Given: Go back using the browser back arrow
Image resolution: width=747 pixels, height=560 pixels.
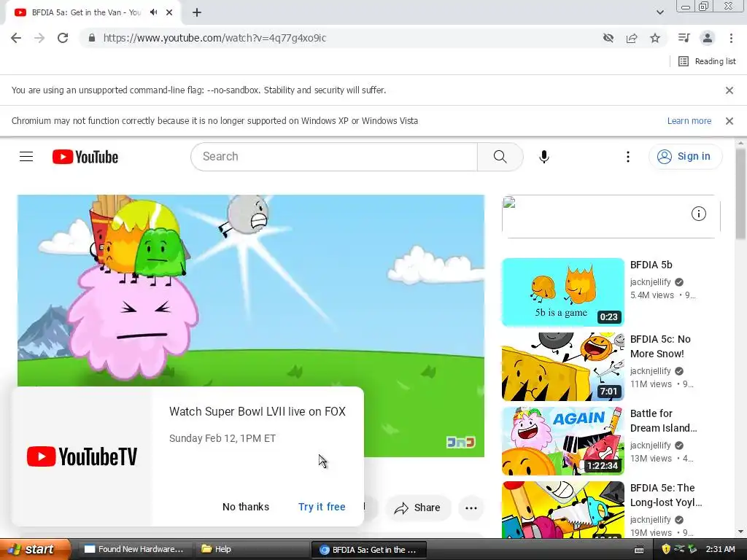Looking at the screenshot, I should pos(16,38).
